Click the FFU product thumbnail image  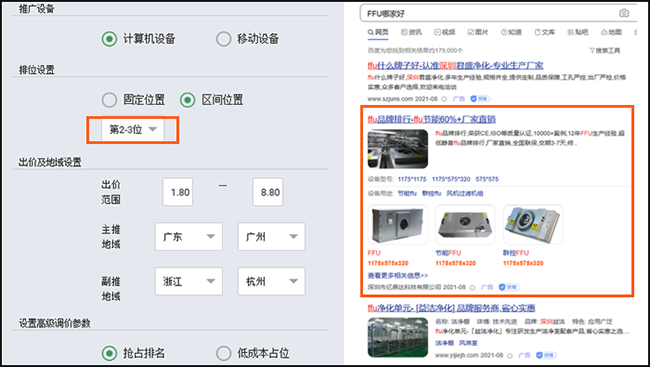click(x=398, y=224)
